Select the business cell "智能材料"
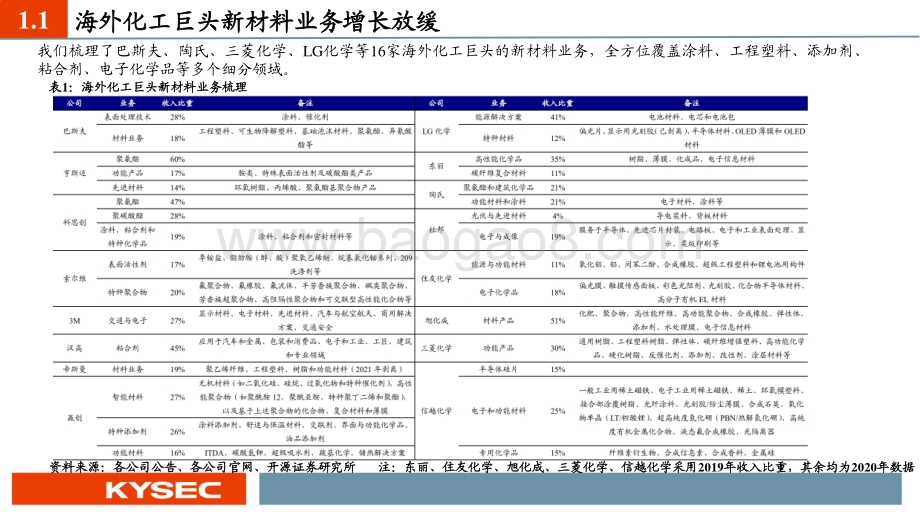 click(x=127, y=398)
